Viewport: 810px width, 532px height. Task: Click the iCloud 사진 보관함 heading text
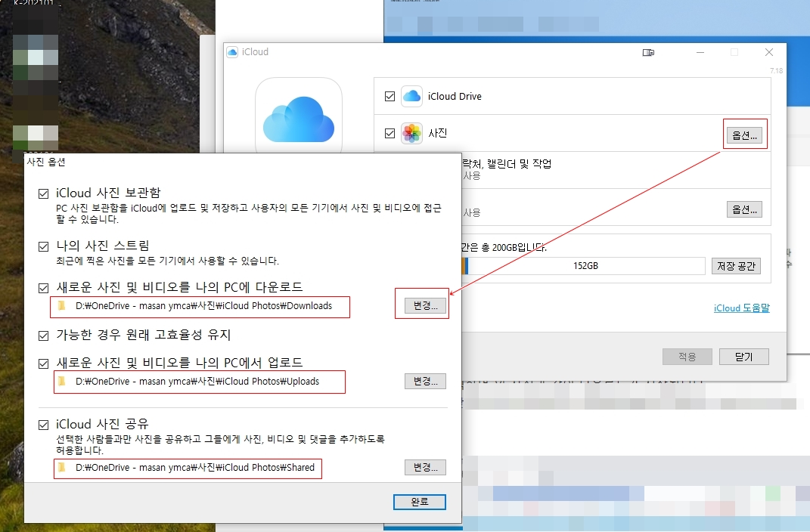[x=108, y=193]
